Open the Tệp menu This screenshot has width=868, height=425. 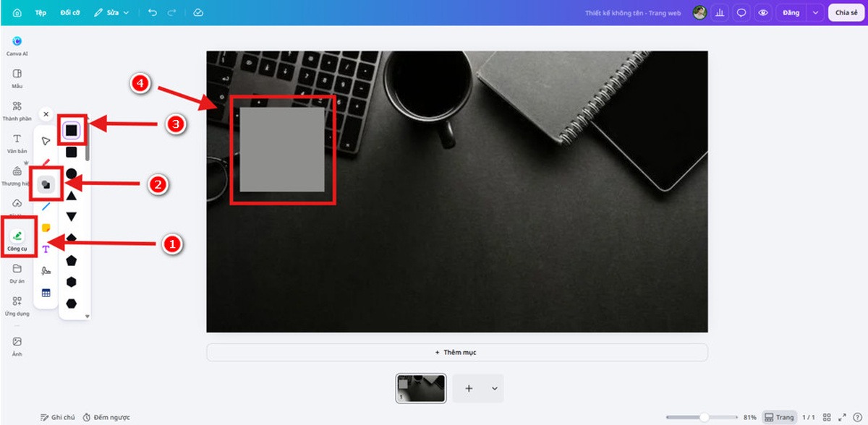coord(41,13)
